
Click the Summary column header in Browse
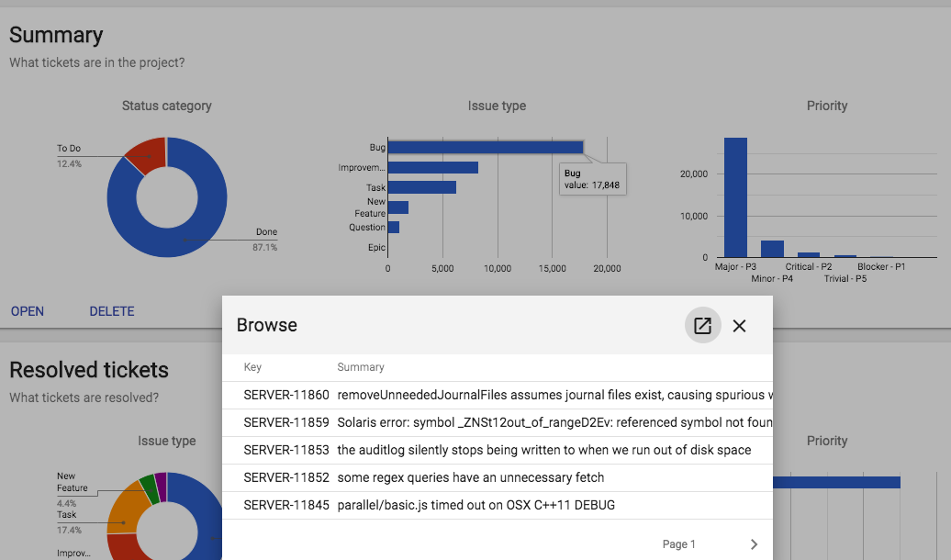(x=361, y=367)
